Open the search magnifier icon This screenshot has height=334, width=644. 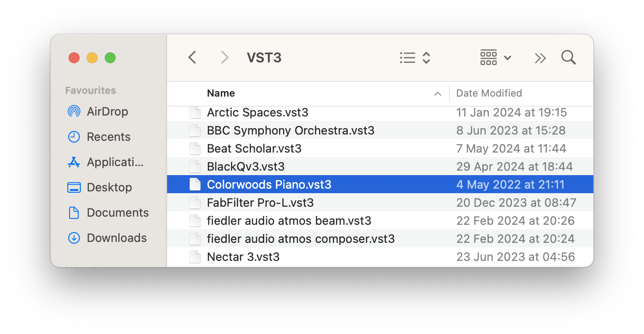(568, 58)
